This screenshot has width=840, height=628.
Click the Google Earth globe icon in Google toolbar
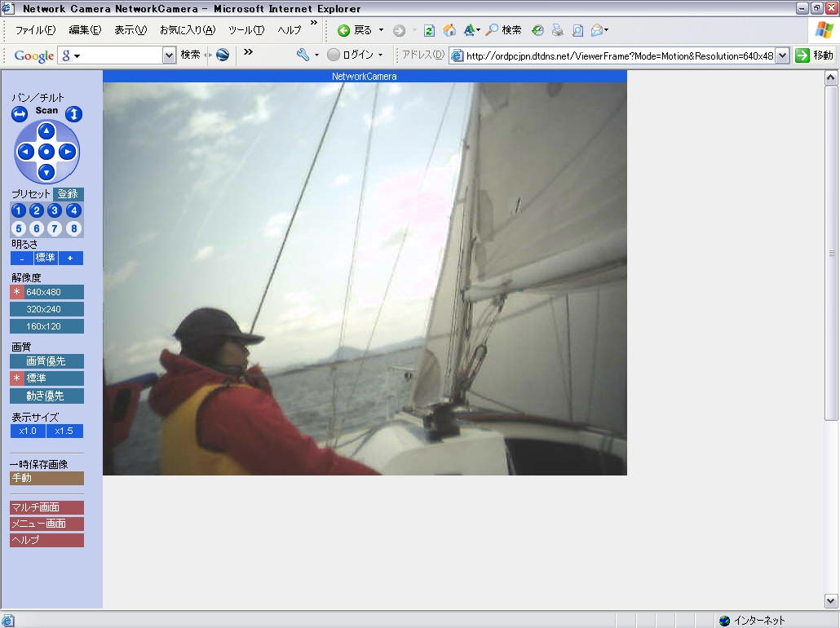223,55
